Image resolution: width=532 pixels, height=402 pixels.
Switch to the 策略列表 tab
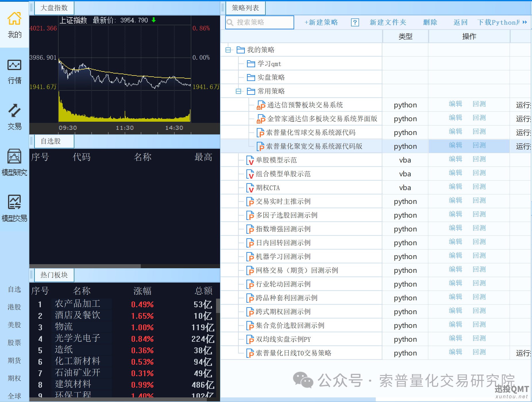pos(245,8)
